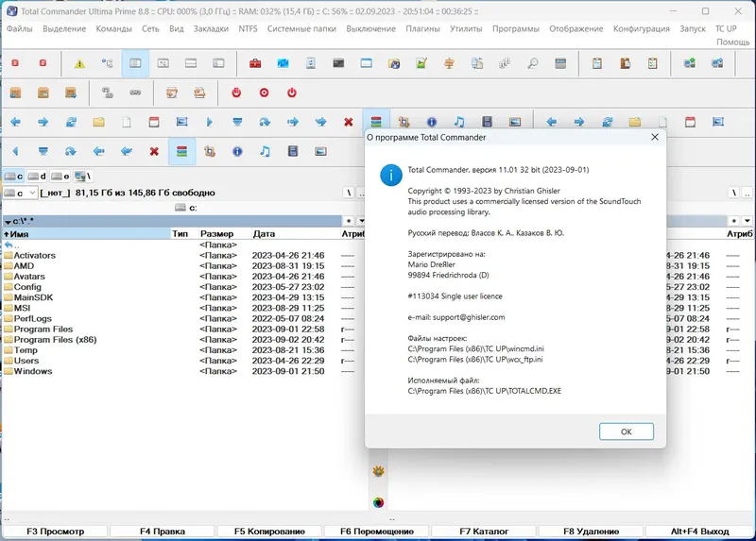Click the network computers with green diamond icon

click(690, 63)
